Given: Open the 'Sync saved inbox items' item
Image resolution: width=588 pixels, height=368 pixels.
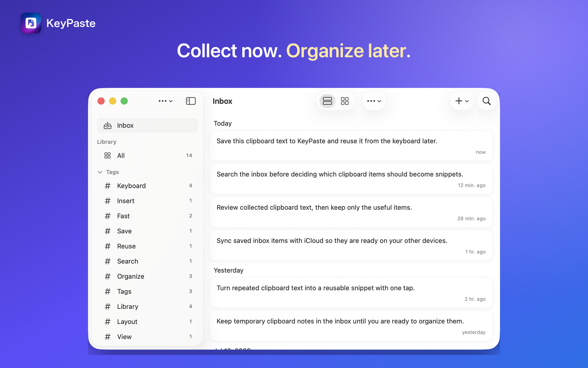Looking at the screenshot, I should tap(351, 246).
